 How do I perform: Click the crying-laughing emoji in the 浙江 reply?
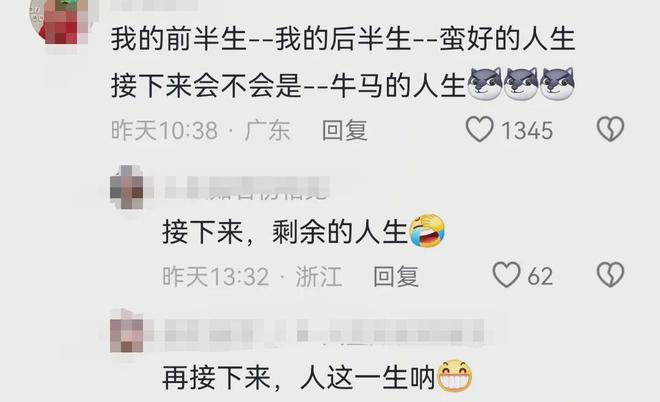427,231
